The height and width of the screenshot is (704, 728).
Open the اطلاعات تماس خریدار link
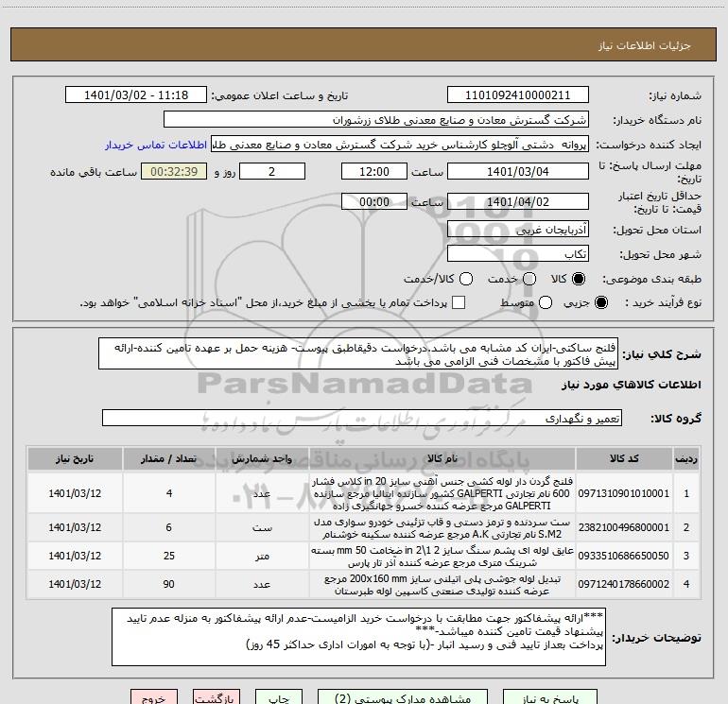(x=156, y=145)
